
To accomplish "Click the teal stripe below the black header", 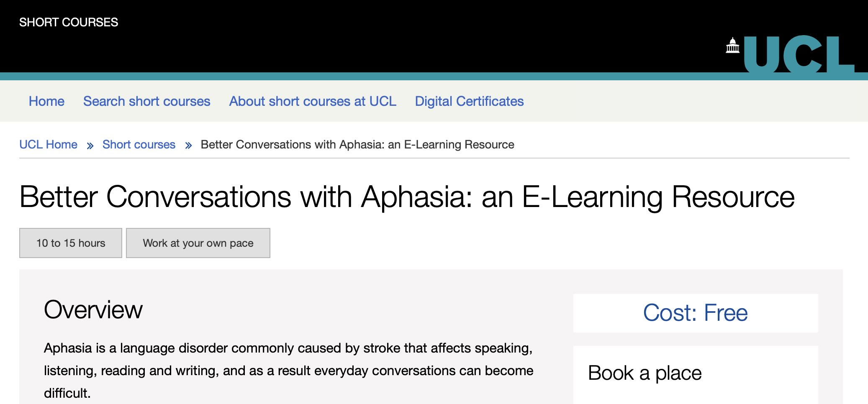I will (335, 76).
